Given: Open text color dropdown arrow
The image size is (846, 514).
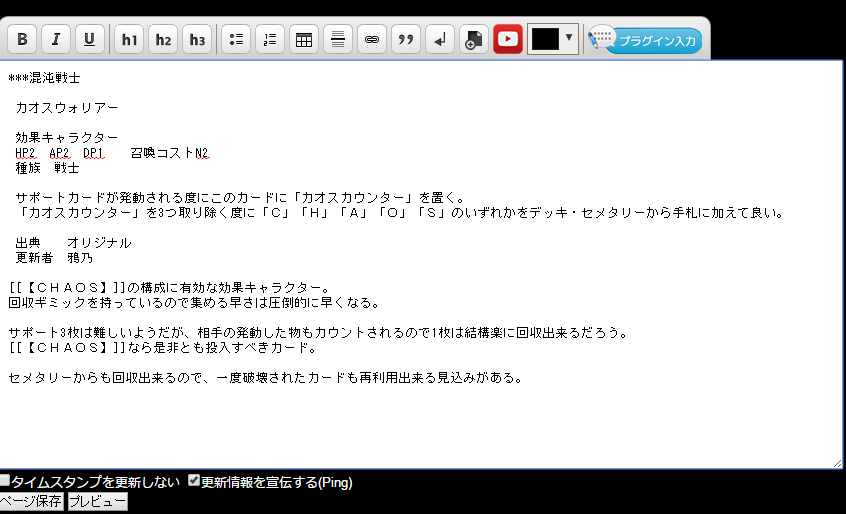Looking at the screenshot, I should pyautogui.click(x=569, y=37).
